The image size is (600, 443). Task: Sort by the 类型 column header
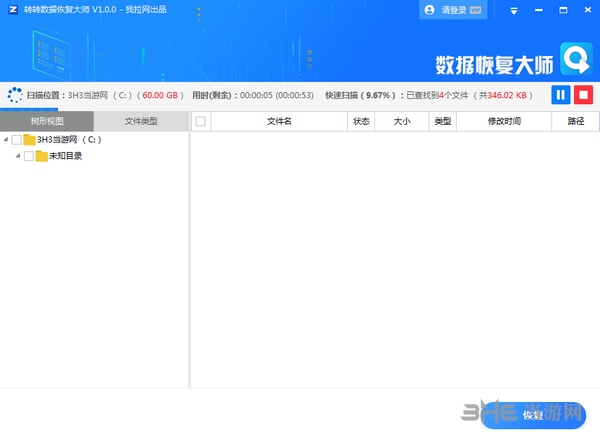[443, 121]
